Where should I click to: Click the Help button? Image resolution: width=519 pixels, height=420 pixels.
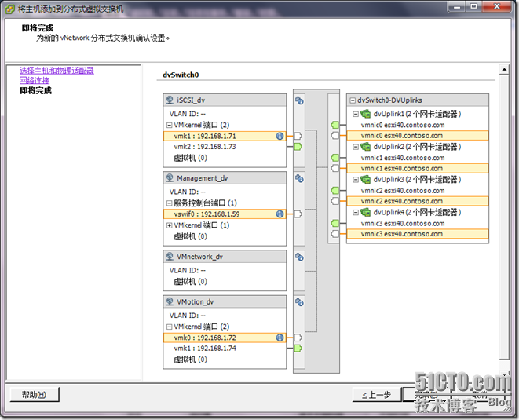point(35,395)
